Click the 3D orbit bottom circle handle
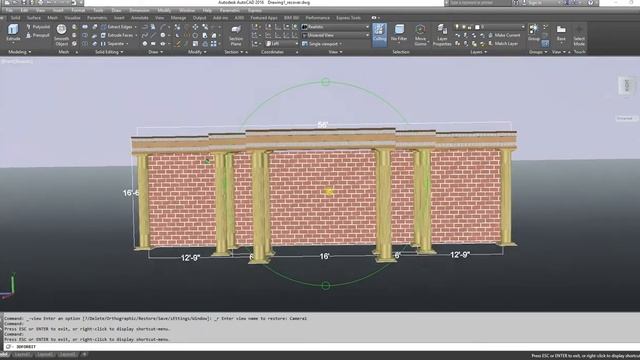This screenshot has height=360, width=640. (325, 286)
